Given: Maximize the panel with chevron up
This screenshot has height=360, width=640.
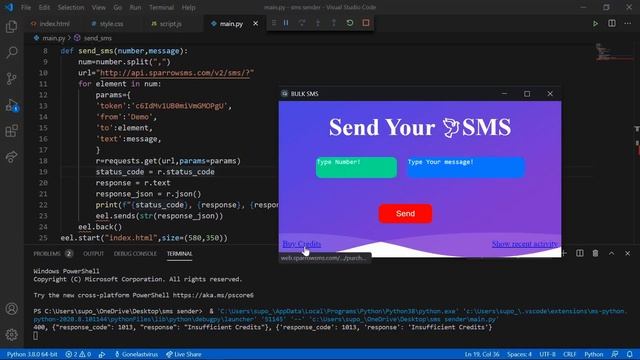Looking at the screenshot, I should point(611,253).
